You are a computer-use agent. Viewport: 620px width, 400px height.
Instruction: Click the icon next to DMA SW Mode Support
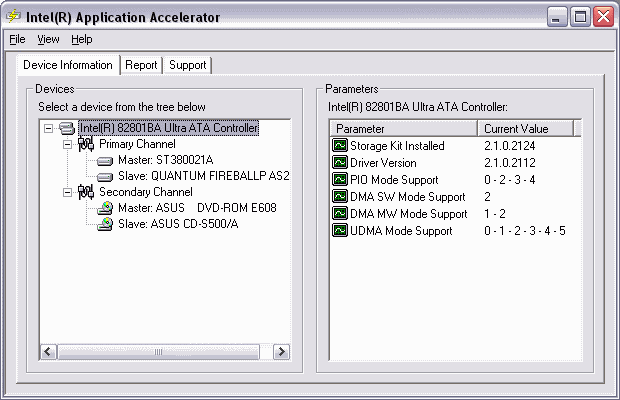point(340,196)
